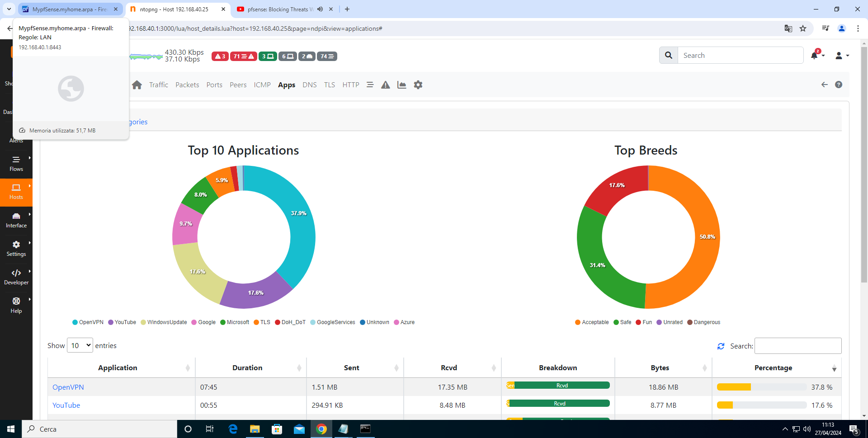Open the YouTube application link
Viewport: 868px width, 438px height.
click(x=66, y=405)
